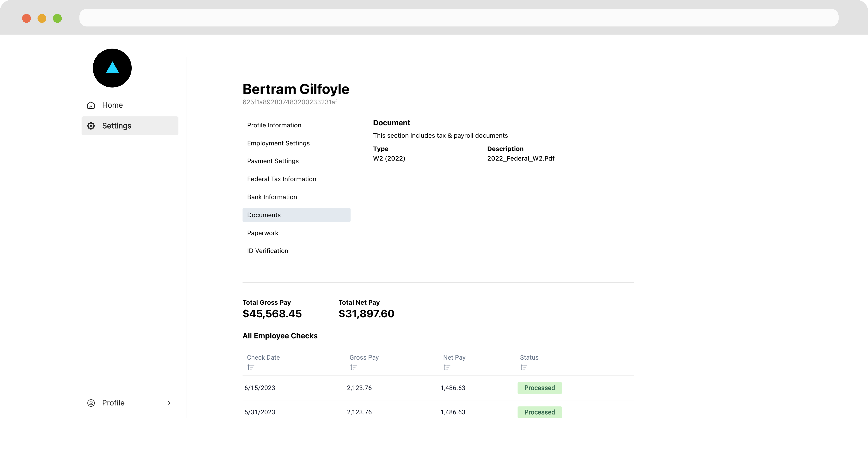The image size is (868, 476).
Task: Open Settings in sidebar
Action: coord(130,126)
